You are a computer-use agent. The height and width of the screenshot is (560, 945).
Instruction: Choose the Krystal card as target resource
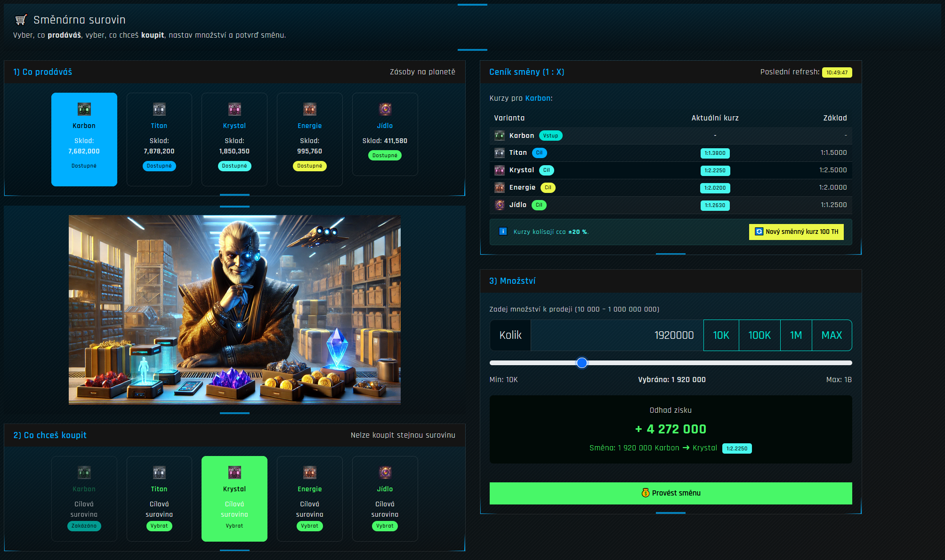coord(234,499)
